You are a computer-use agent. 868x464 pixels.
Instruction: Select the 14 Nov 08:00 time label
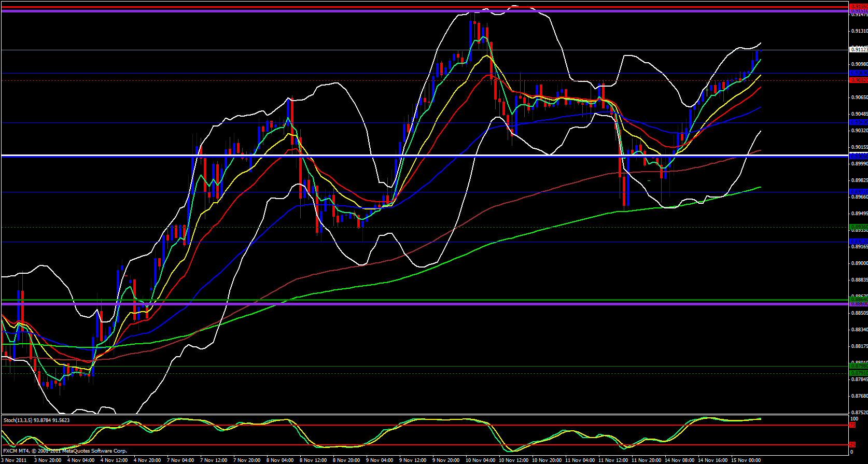(679, 460)
